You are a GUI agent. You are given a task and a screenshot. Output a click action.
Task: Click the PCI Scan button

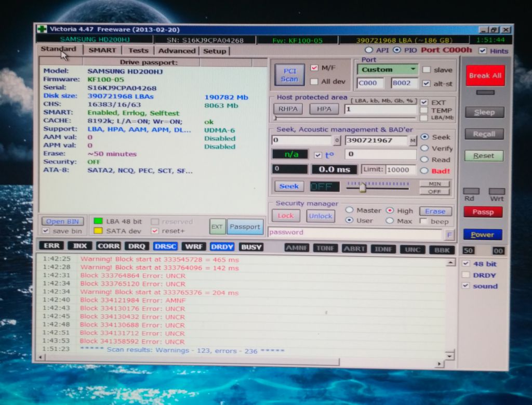click(x=289, y=75)
